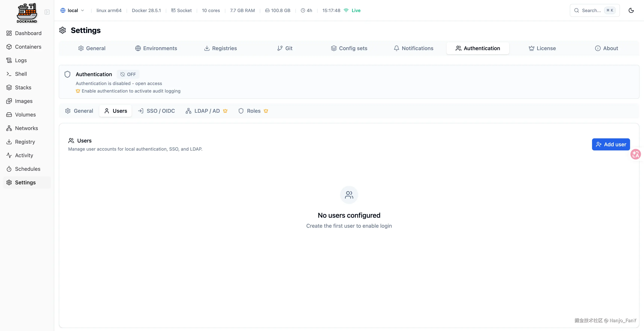644x331 pixels.
Task: Switch to the SSO / OIDC tab
Action: pos(156,111)
